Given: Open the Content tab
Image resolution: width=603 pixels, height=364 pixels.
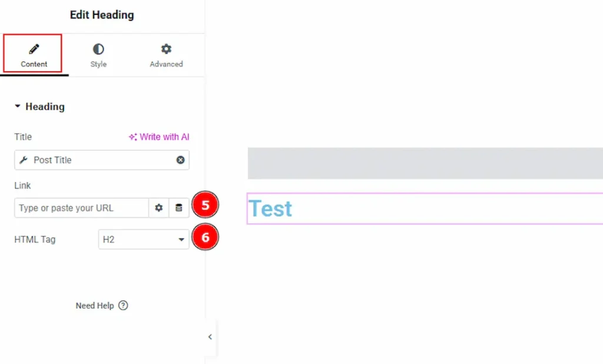Looking at the screenshot, I should (34, 55).
